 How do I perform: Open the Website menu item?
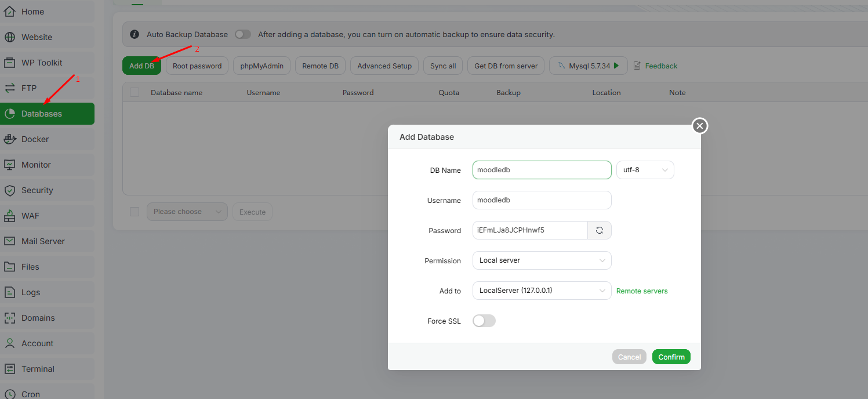click(x=37, y=37)
